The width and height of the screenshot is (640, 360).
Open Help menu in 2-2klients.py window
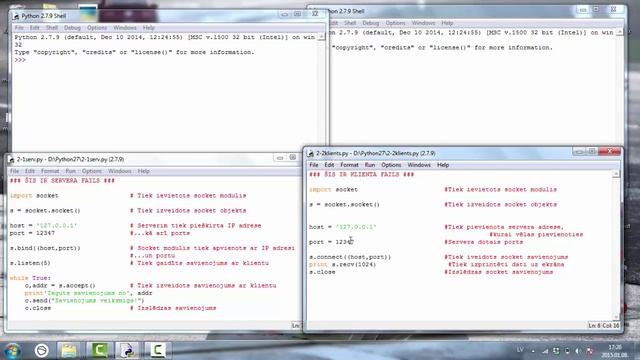coord(443,165)
